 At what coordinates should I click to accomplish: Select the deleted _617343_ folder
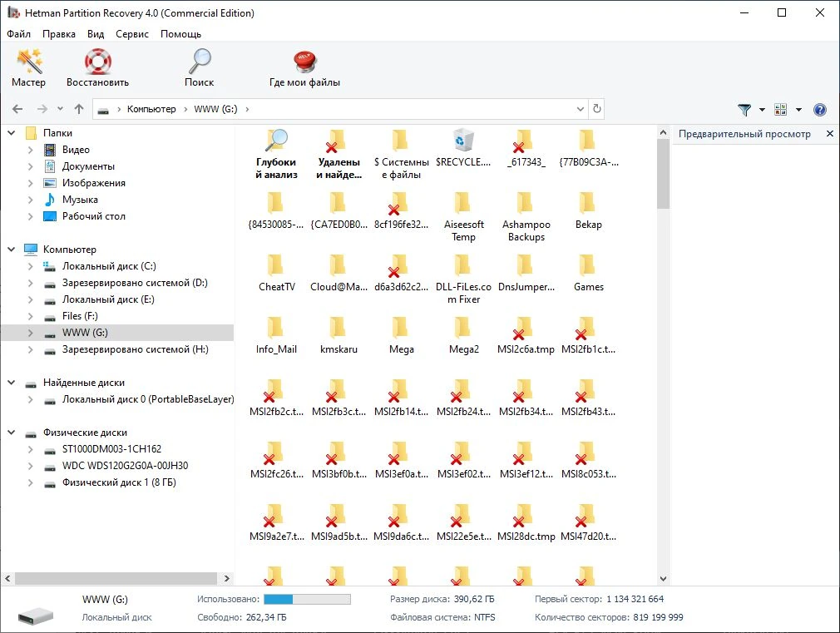(x=526, y=148)
